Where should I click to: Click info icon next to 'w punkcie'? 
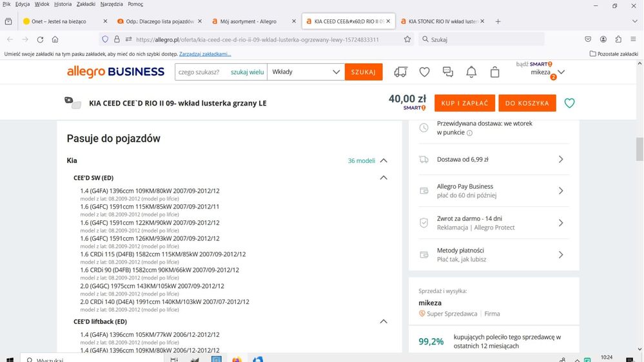469,133
